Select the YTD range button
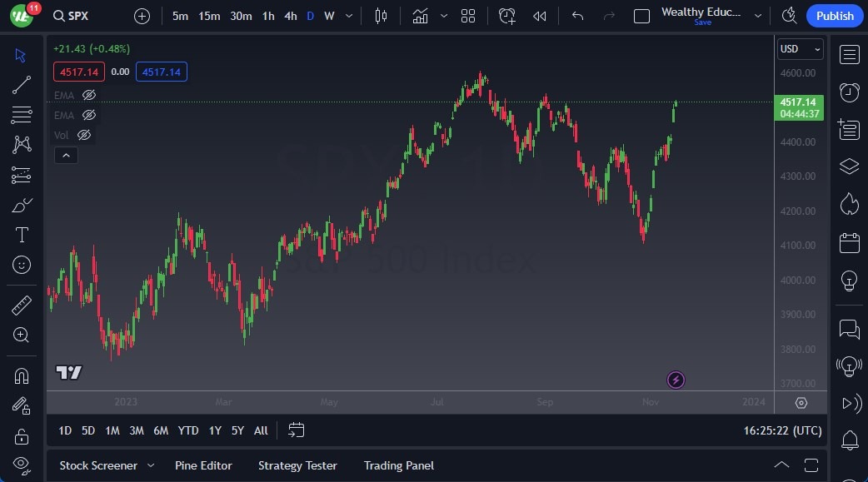868x482 pixels. 187,430
